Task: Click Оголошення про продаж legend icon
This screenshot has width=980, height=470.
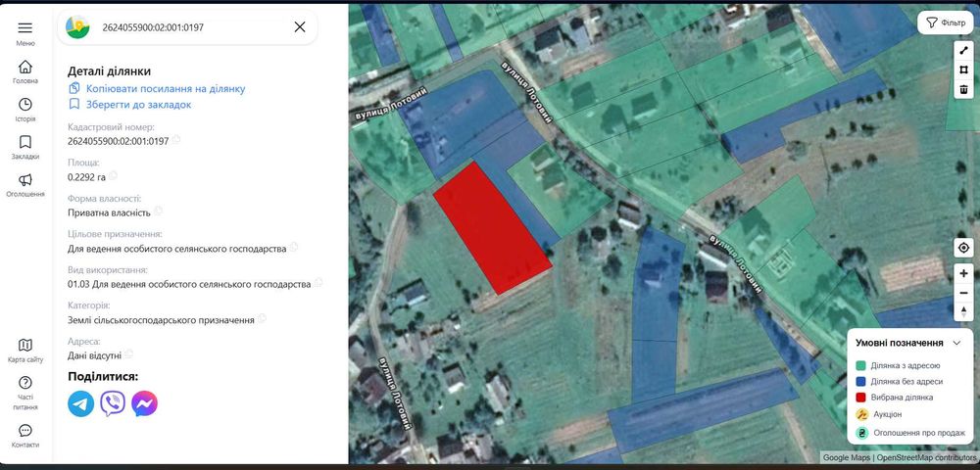Action: point(861,433)
